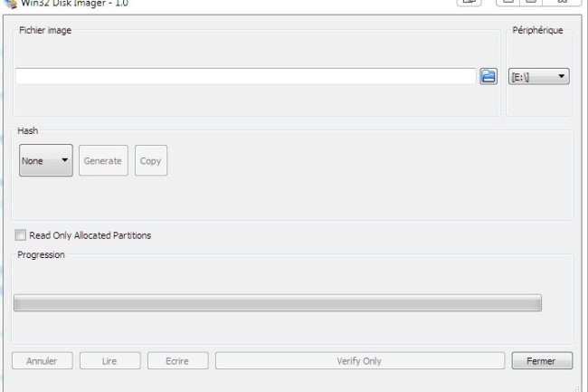Viewport: 588px width, 392px height.
Task: Click the title bar icon left of minimize
Action: coord(469,3)
